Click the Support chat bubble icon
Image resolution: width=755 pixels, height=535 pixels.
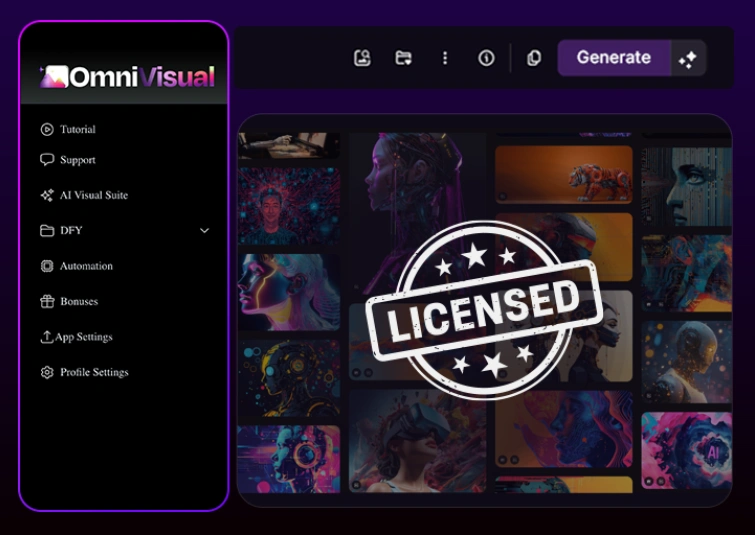[47, 159]
